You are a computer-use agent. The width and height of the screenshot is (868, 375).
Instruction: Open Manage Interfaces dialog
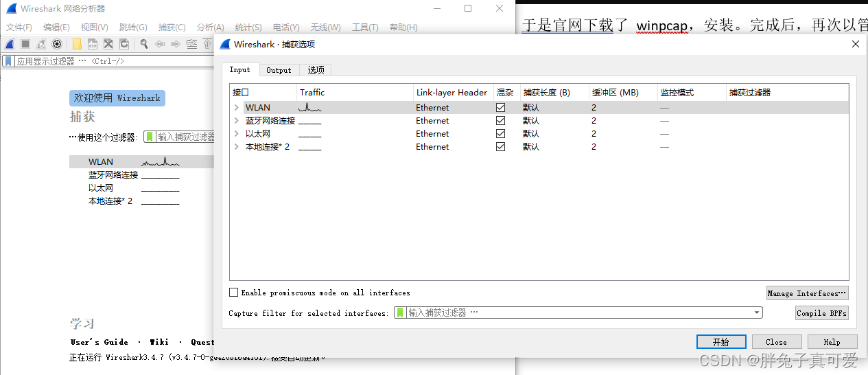(x=808, y=293)
